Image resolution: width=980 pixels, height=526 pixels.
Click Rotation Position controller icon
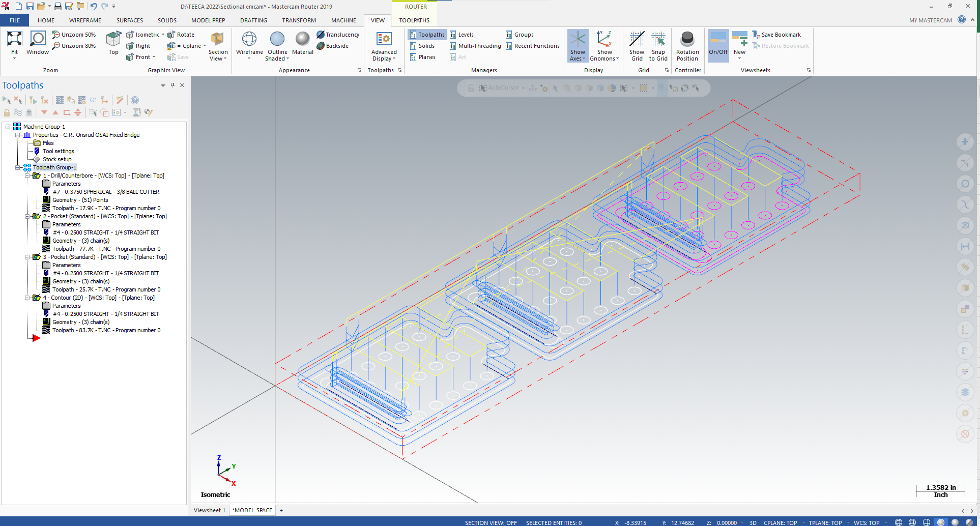[687, 46]
